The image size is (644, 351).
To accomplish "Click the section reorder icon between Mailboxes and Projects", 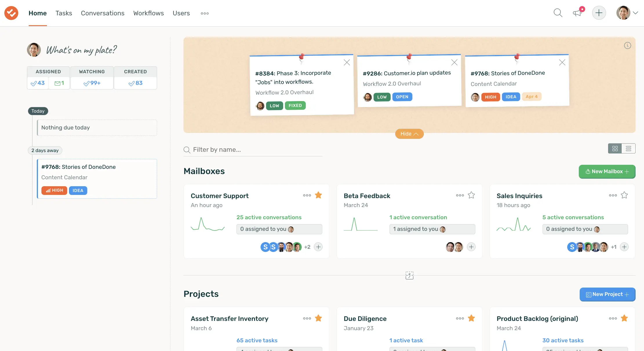I will coord(409,275).
